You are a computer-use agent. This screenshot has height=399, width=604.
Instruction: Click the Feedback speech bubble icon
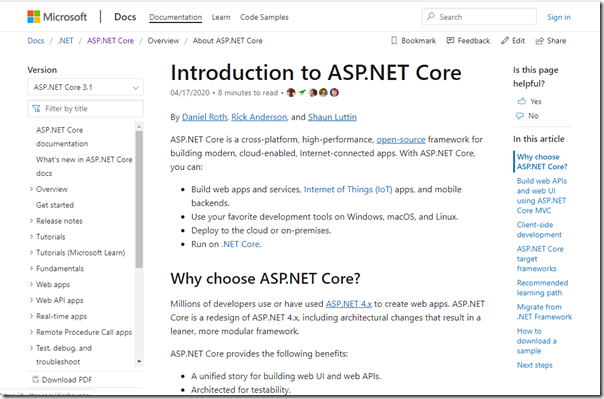click(450, 40)
